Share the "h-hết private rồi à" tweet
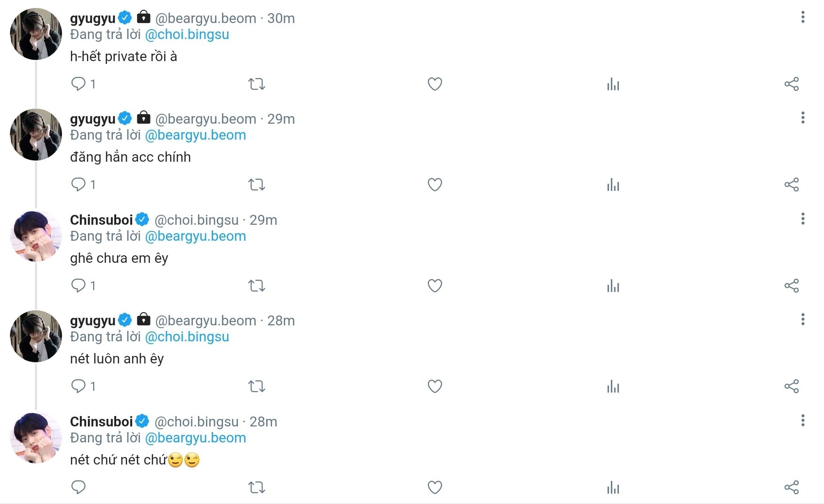 pyautogui.click(x=792, y=84)
